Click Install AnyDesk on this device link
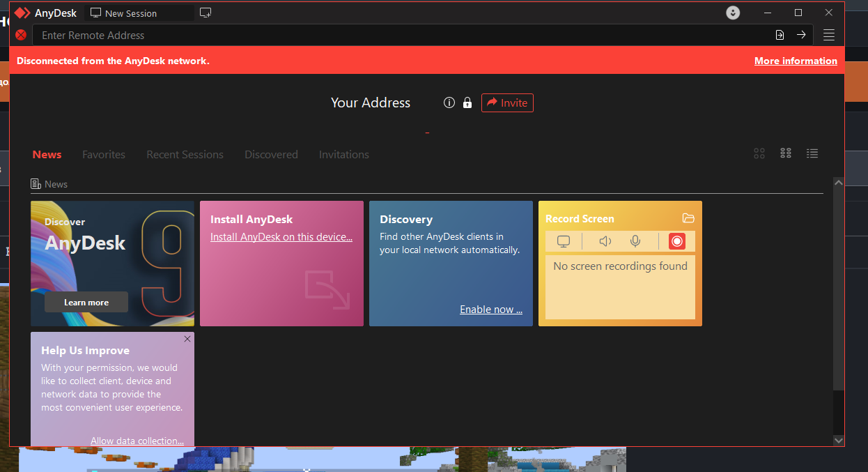The image size is (868, 472). click(281, 237)
